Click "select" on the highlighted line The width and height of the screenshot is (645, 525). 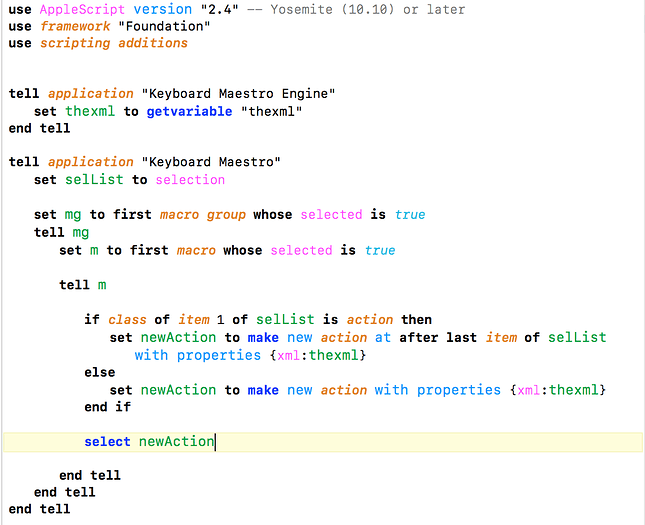click(x=107, y=441)
